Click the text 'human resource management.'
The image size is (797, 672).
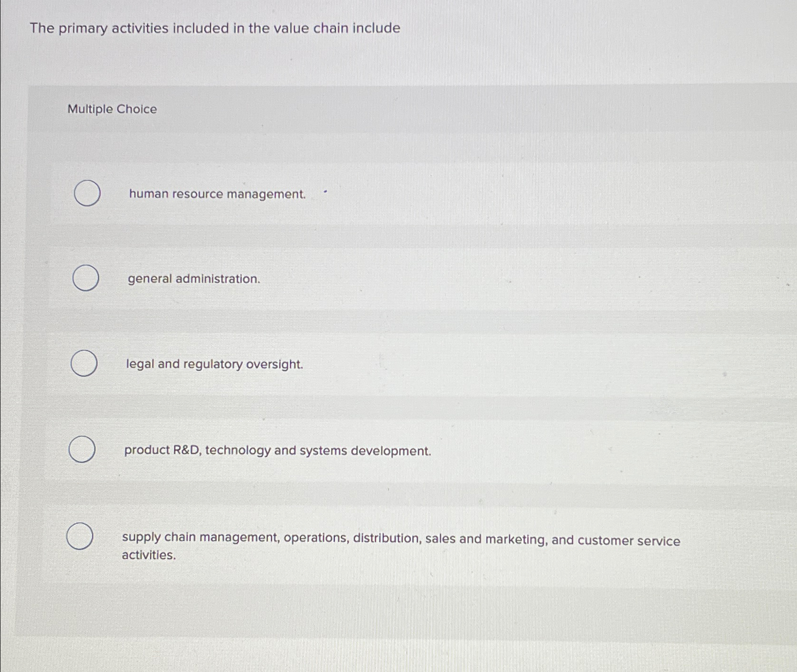[216, 194]
